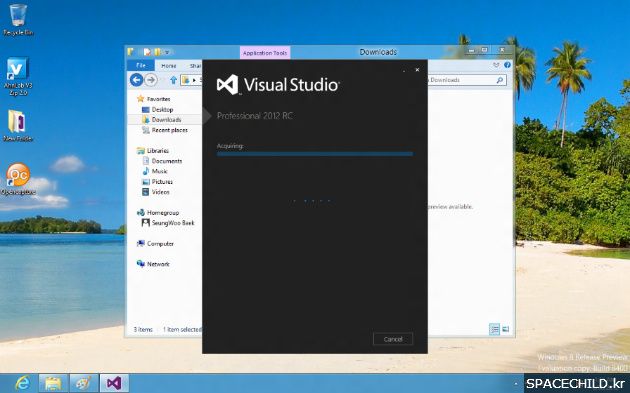The image size is (630, 393).
Task: Open Explorer help question mark icon
Action: pos(507,65)
